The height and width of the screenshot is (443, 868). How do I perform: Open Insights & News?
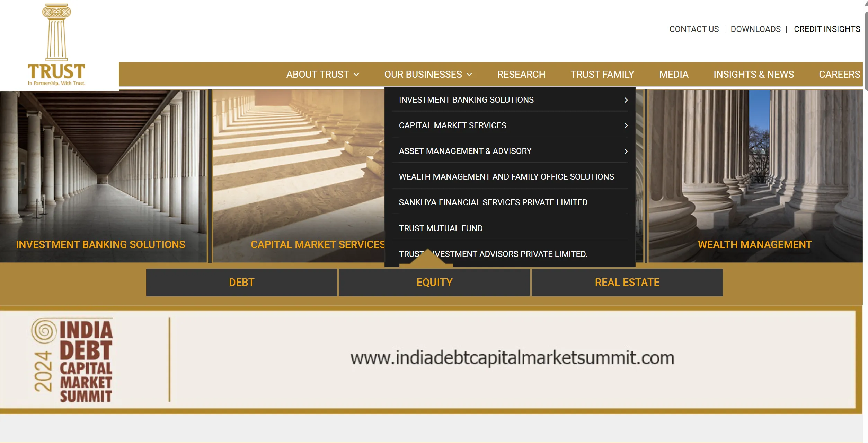754,75
